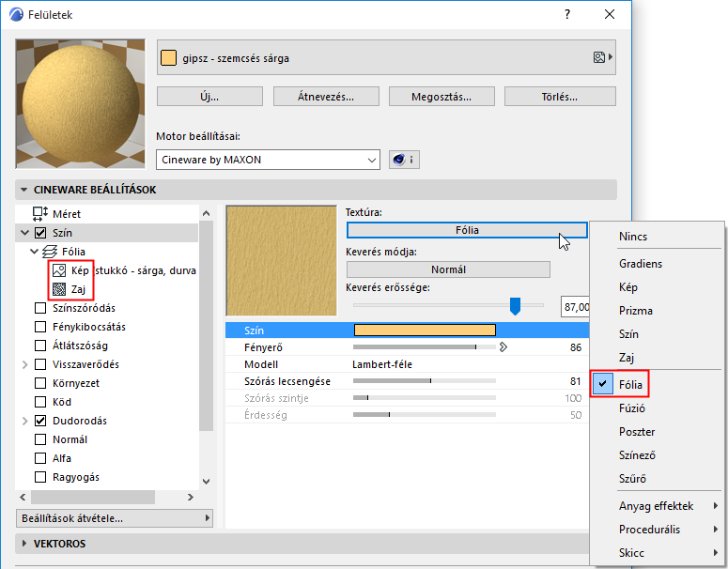Viewport: 728px width, 569px height.
Task: Open the Beállítások átvétele dropdown
Action: 115,518
